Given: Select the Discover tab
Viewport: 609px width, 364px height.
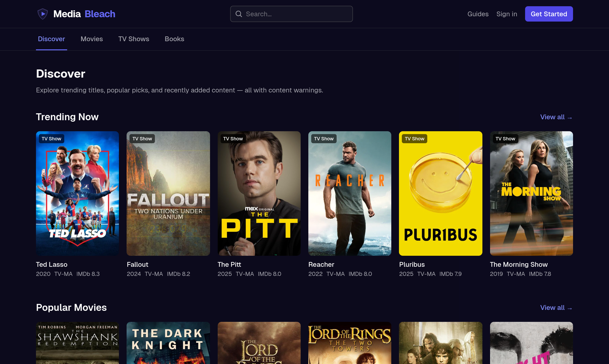Looking at the screenshot, I should coord(51,39).
